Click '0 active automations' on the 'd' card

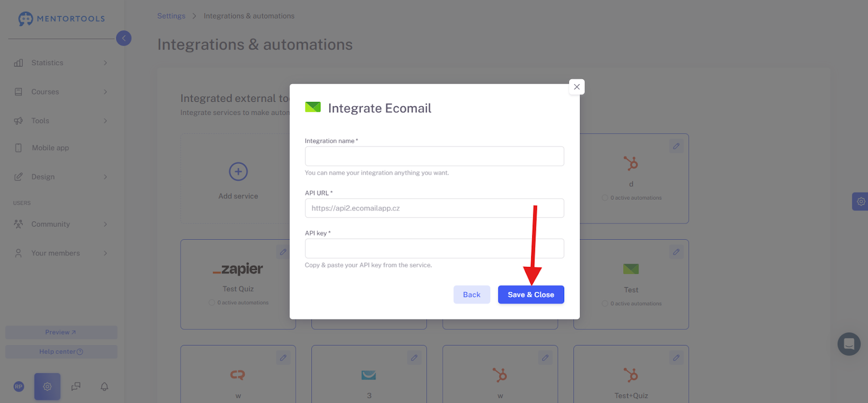pos(636,198)
